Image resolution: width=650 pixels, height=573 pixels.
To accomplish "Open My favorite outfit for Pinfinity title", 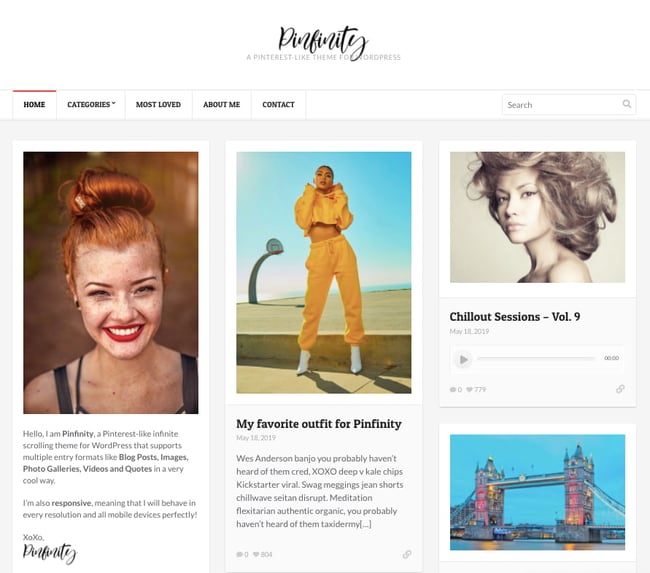I will pos(319,424).
